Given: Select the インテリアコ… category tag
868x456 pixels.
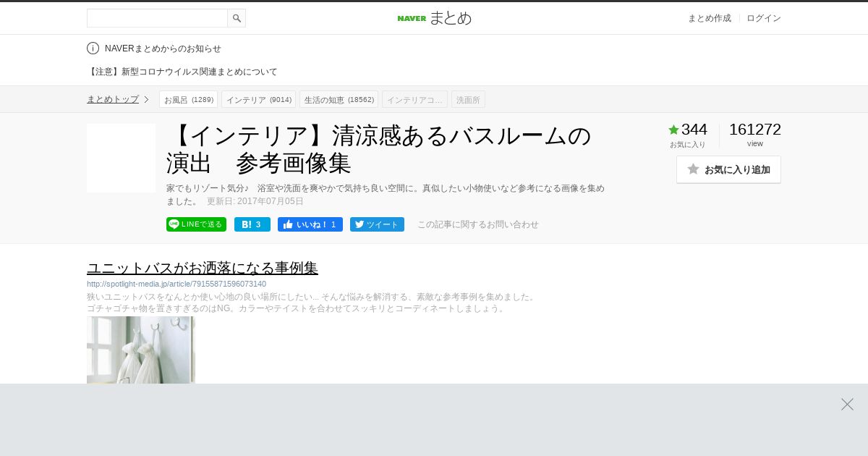Looking at the screenshot, I should point(414,99).
